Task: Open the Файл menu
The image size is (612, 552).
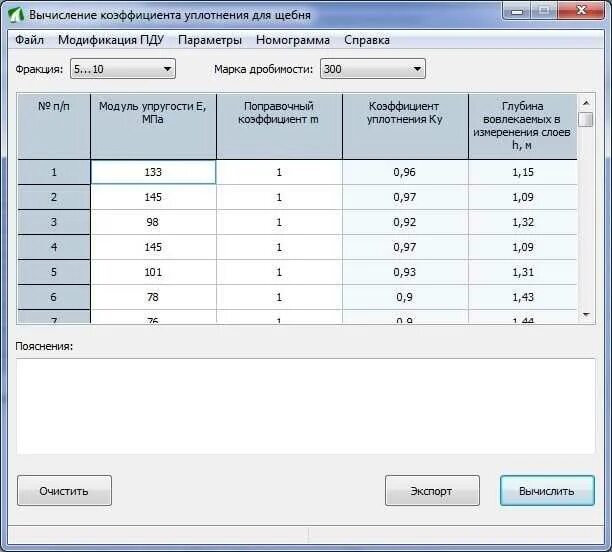Action: click(x=29, y=40)
